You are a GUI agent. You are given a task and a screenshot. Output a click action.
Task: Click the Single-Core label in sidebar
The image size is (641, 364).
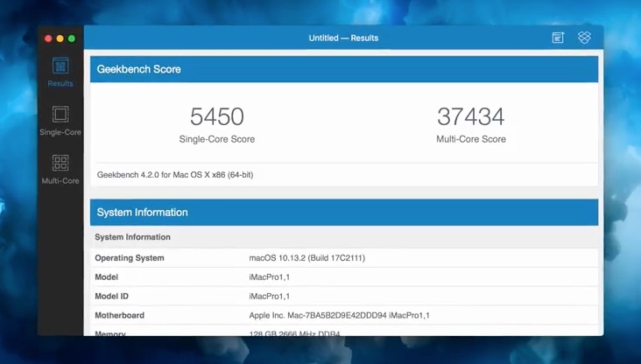(60, 132)
